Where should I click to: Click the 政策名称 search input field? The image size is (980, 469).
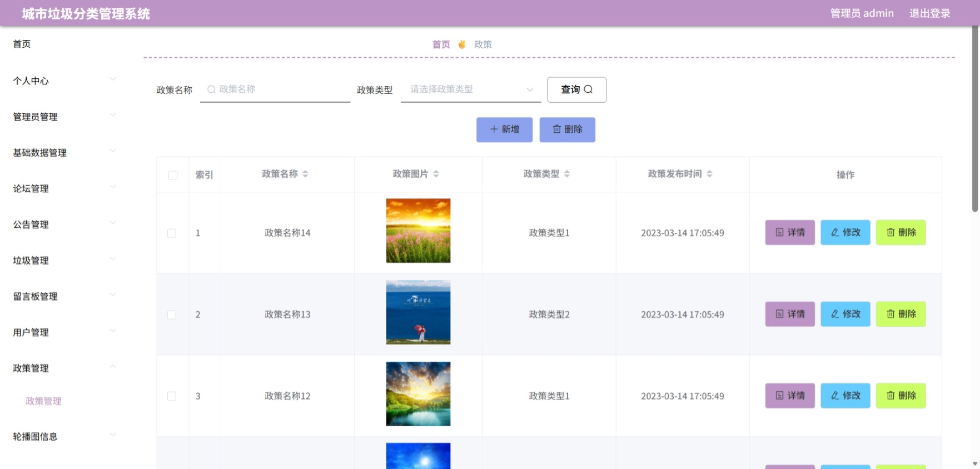275,89
